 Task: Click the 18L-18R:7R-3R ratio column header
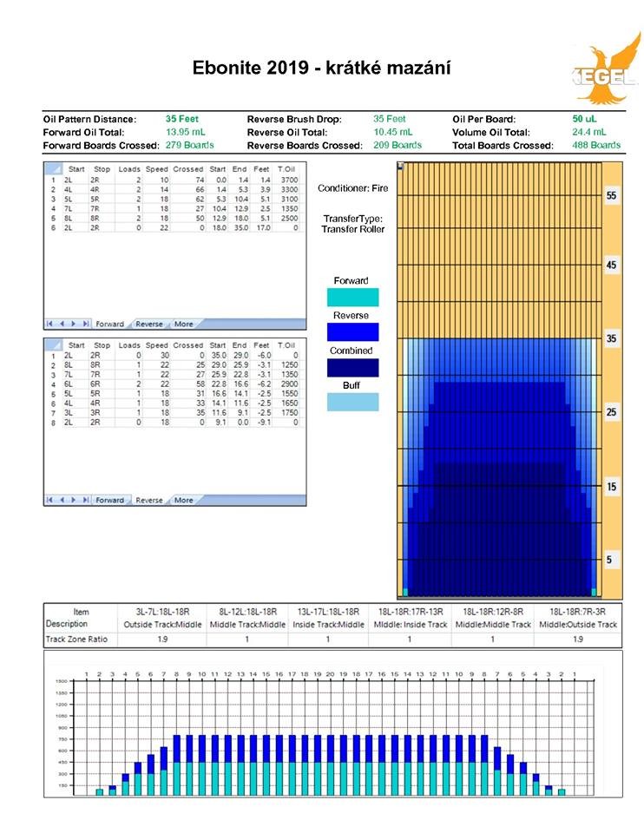pyautogui.click(x=577, y=612)
